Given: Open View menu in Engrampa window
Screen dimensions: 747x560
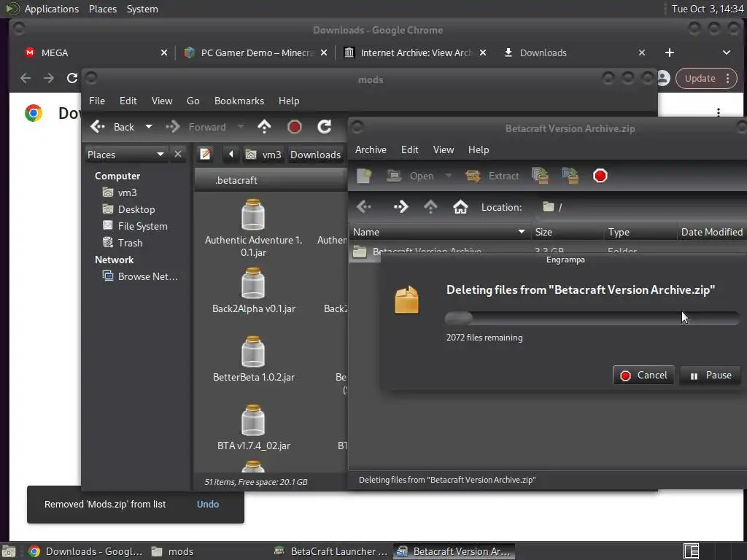Looking at the screenshot, I should point(443,149).
